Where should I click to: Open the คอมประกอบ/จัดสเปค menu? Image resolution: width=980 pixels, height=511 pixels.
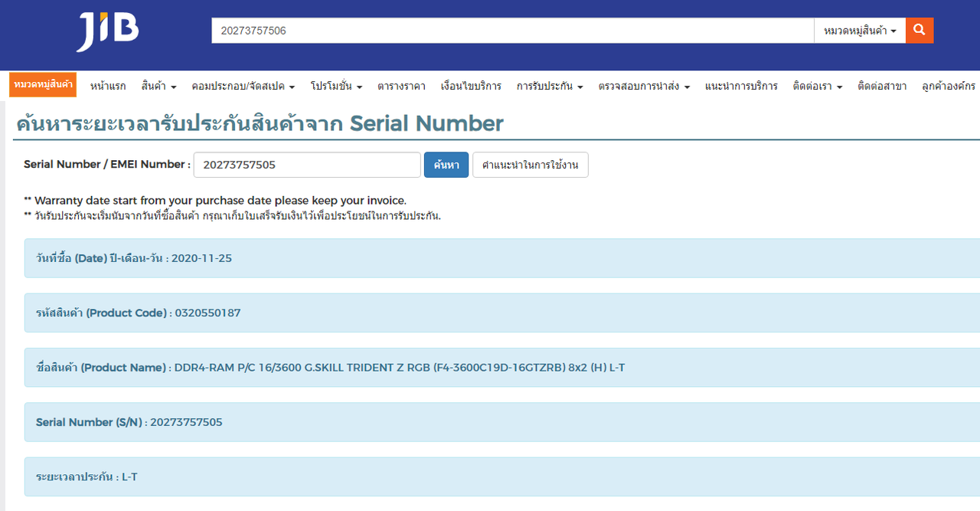243,86
